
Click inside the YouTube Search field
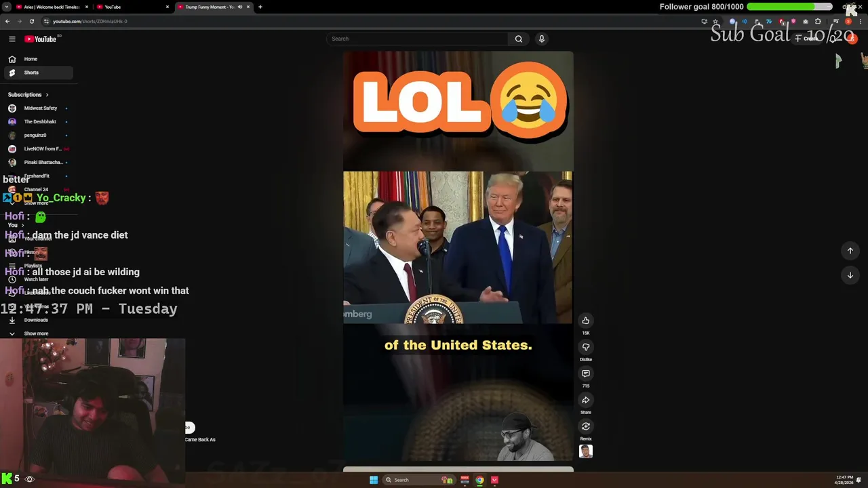[417, 39]
